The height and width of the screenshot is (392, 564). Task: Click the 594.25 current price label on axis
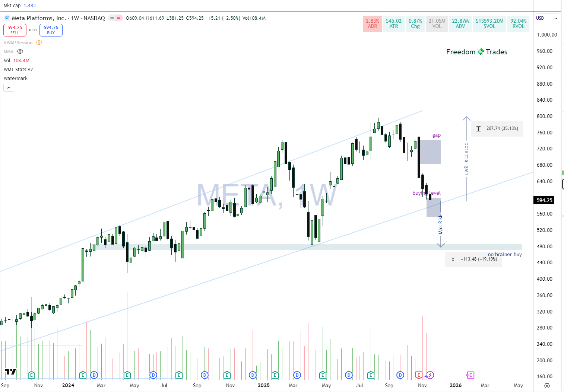click(544, 200)
